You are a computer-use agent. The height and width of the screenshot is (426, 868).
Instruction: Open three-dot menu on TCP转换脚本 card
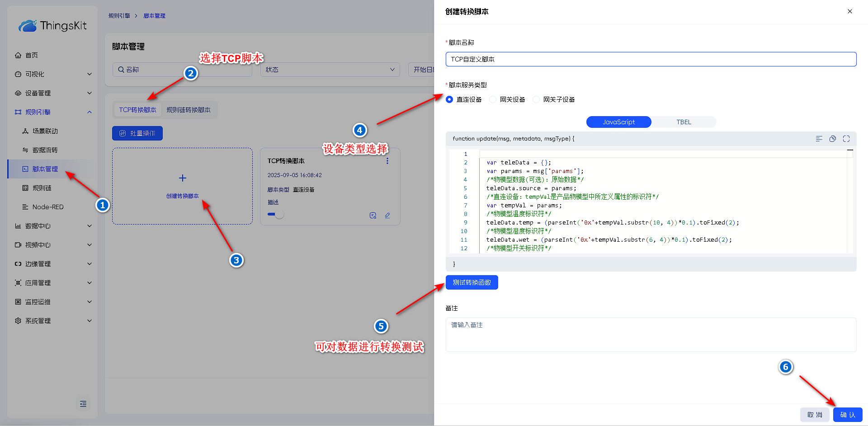pos(387,161)
